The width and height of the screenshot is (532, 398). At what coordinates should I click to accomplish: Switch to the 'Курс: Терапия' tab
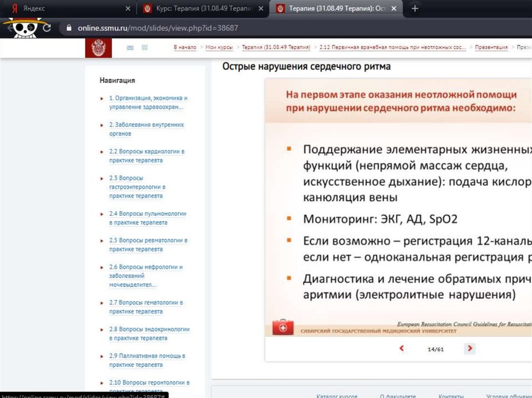point(203,8)
